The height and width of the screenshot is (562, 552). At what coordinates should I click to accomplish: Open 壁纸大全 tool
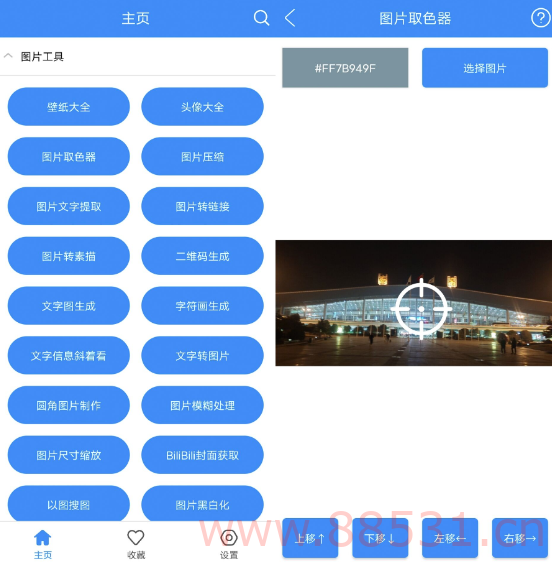[68, 106]
